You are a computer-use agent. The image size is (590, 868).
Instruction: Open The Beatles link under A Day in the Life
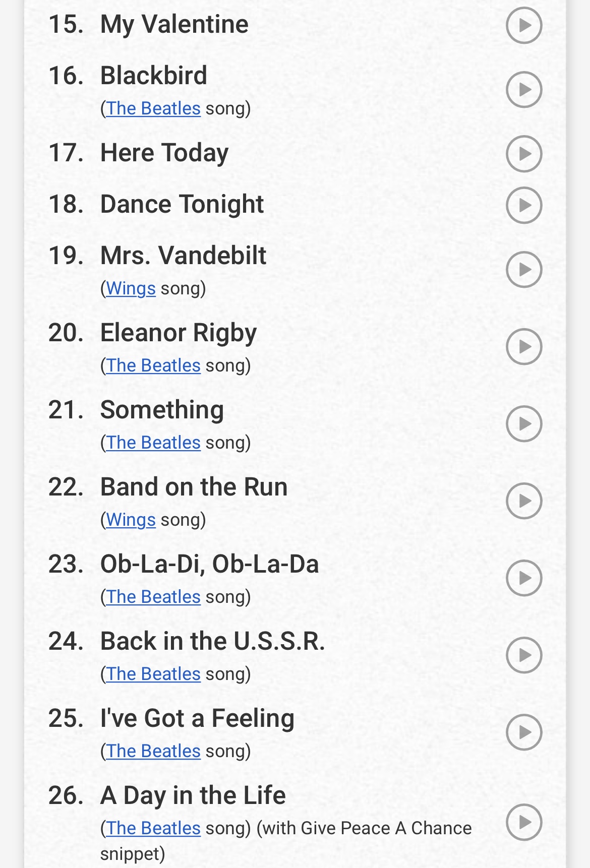153,828
